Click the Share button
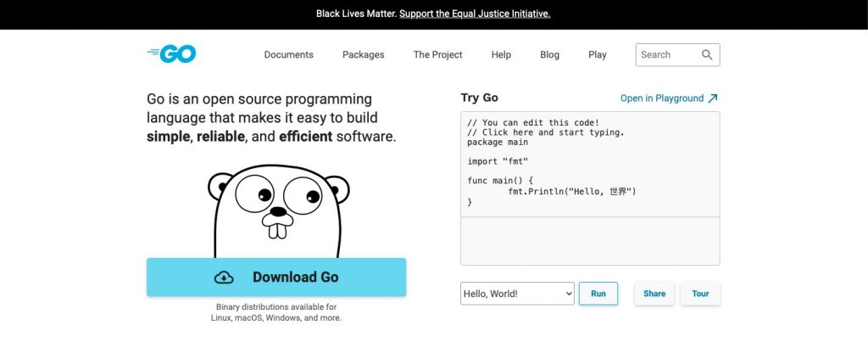 [654, 294]
